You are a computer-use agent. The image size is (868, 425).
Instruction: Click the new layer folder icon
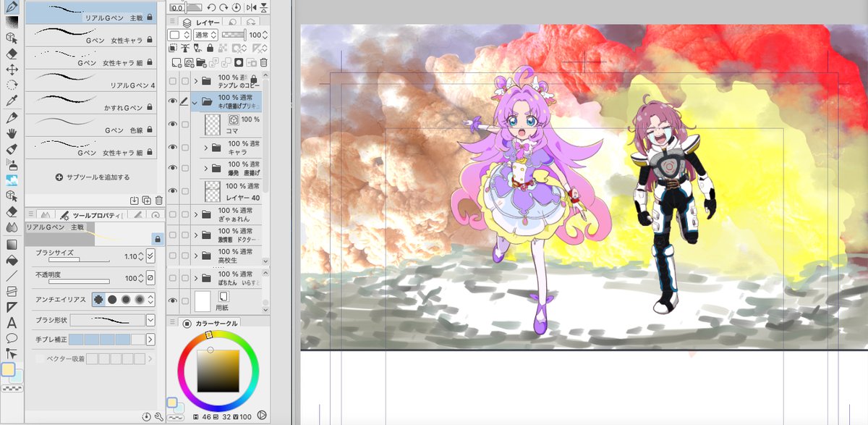click(x=200, y=63)
